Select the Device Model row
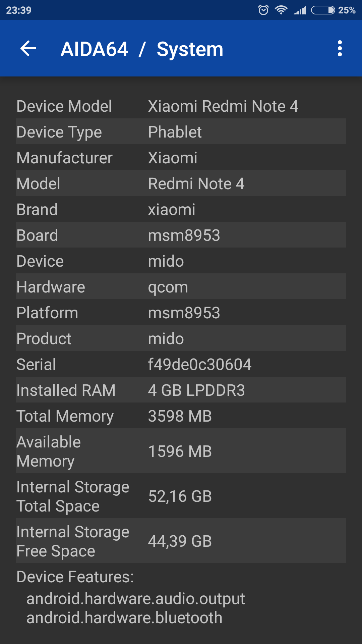362x644 pixels. (181, 106)
